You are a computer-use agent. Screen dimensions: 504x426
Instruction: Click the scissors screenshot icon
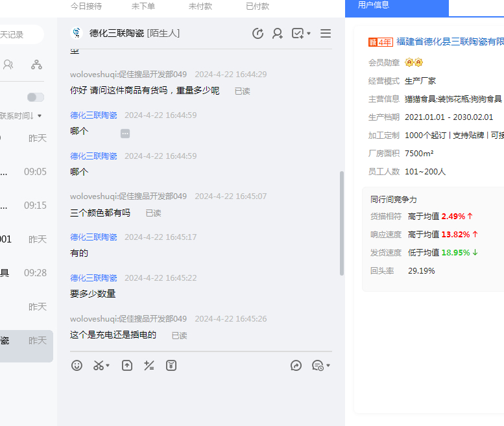coord(99,366)
